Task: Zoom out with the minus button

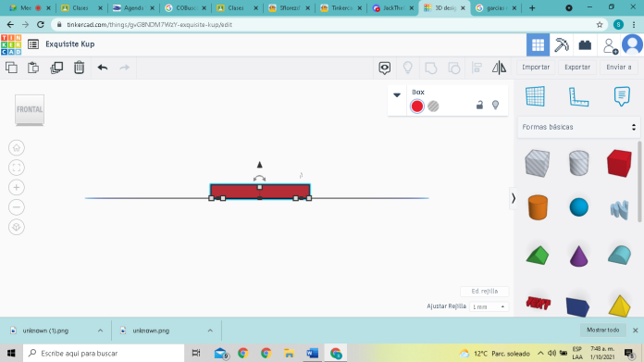Action: coord(17,207)
